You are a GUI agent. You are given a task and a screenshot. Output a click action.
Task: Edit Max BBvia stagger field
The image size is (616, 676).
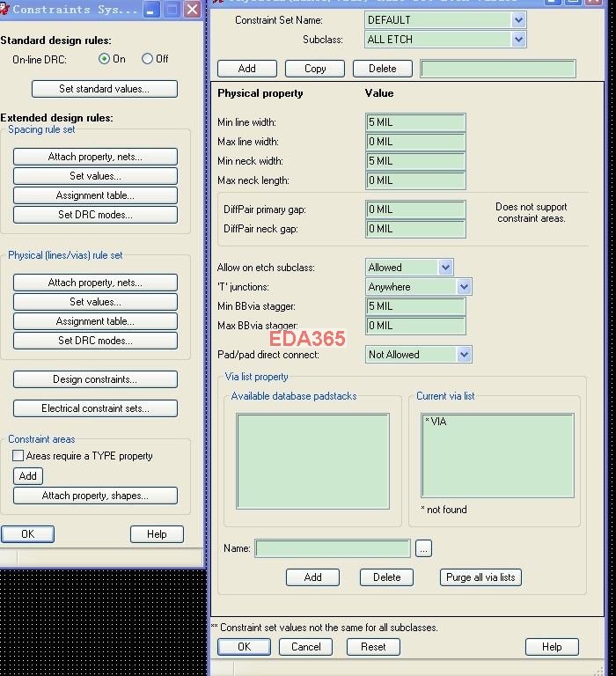(415, 326)
